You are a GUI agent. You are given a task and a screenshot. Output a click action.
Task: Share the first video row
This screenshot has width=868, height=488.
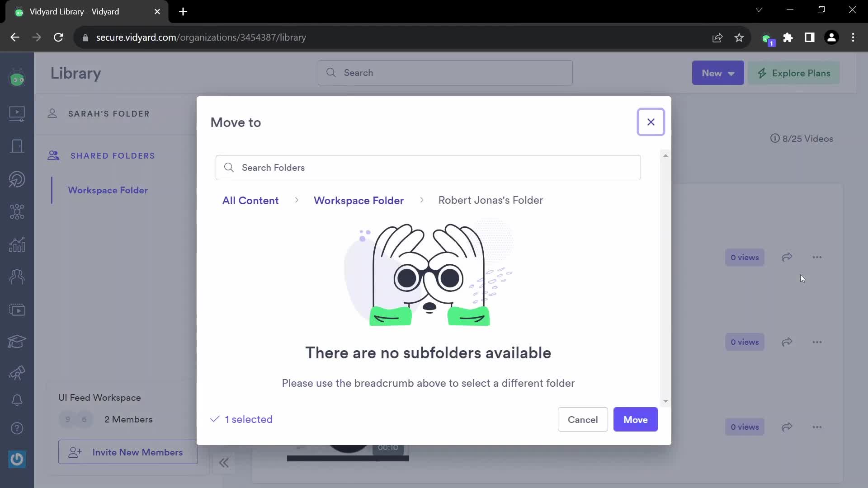tap(787, 257)
